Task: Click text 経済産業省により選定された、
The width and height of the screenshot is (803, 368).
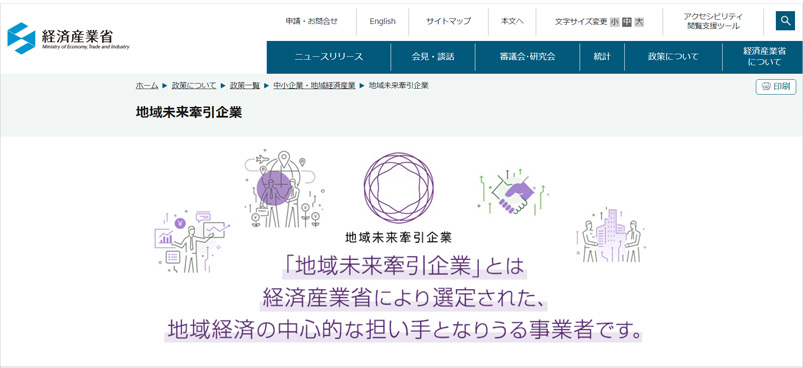Action: [403, 299]
